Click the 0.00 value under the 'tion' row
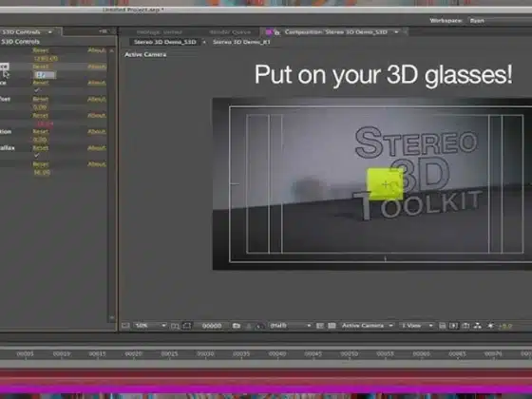 tap(40, 140)
